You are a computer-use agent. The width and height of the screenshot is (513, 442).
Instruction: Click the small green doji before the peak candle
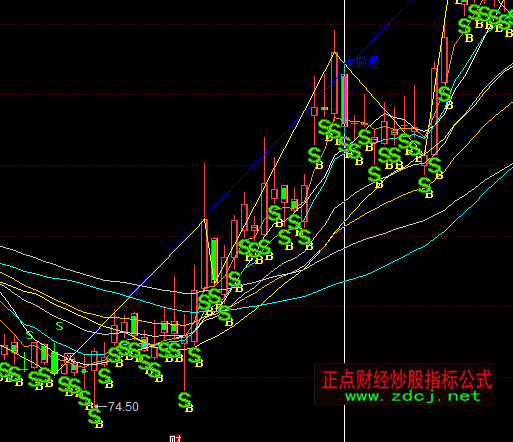324,108
